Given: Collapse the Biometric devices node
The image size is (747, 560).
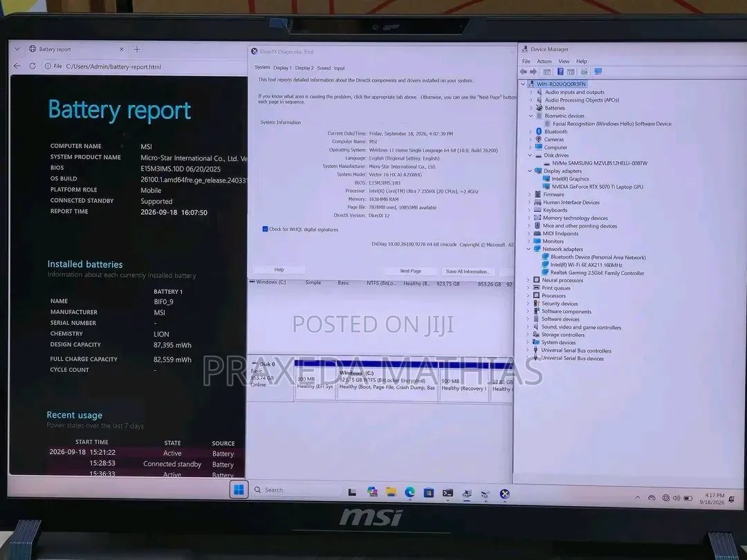Looking at the screenshot, I should coord(531,115).
